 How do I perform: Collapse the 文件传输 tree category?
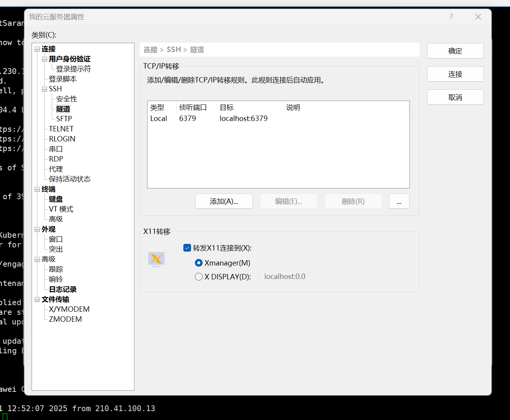pyautogui.click(x=37, y=299)
